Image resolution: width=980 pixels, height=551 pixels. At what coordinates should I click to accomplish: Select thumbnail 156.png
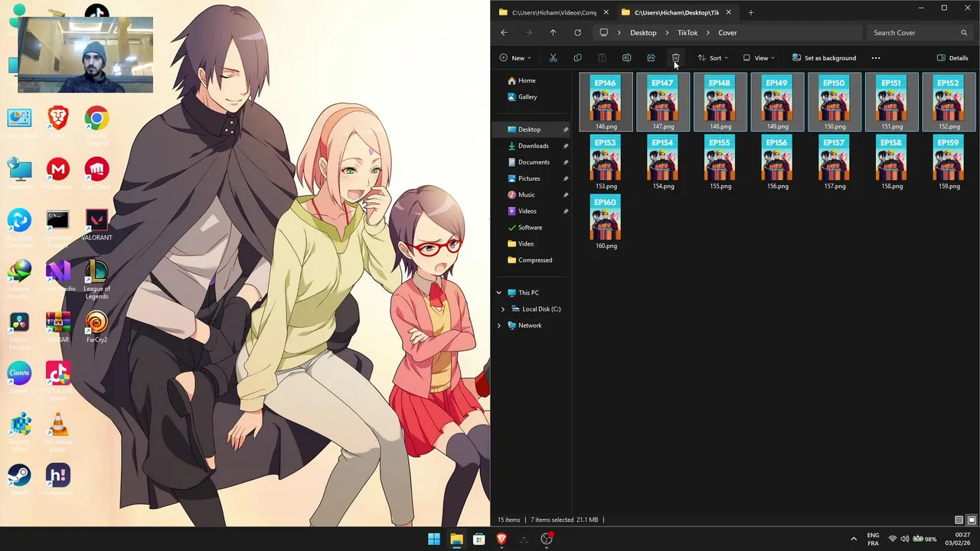(777, 163)
